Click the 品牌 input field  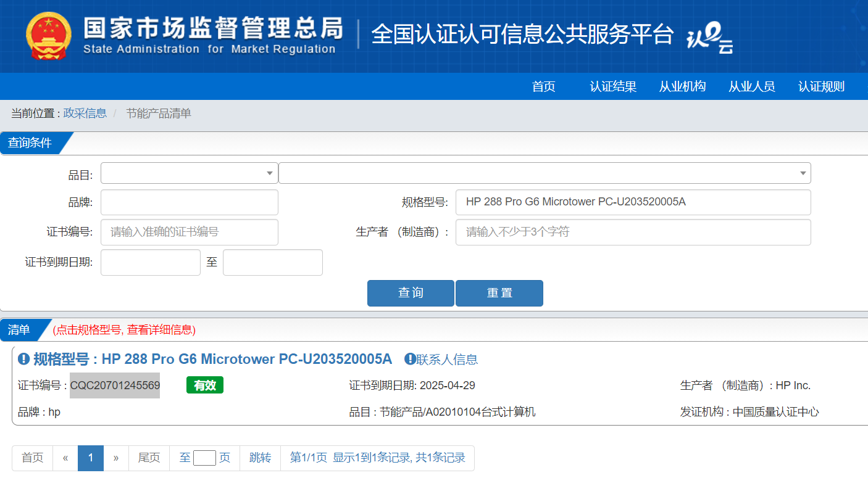(x=189, y=202)
